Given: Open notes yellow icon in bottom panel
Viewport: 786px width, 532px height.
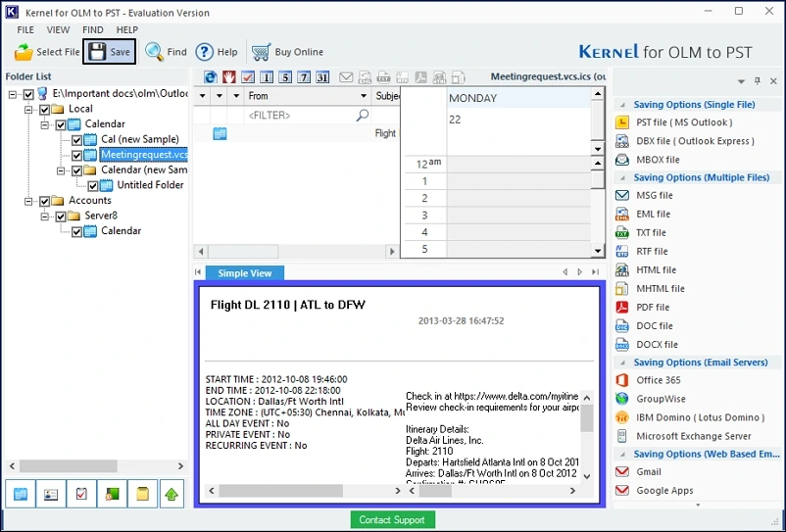Looking at the screenshot, I should coord(143,494).
